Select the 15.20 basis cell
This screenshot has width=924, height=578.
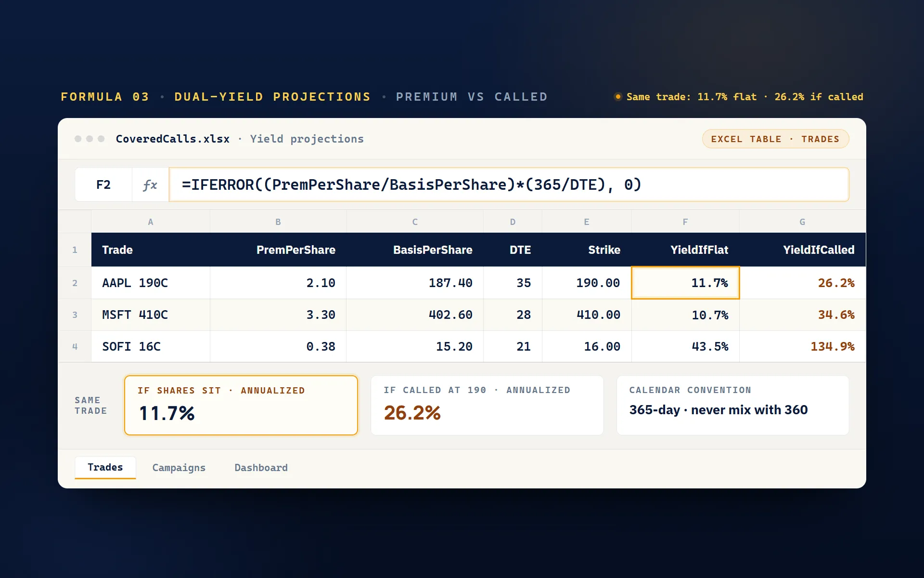[415, 346]
